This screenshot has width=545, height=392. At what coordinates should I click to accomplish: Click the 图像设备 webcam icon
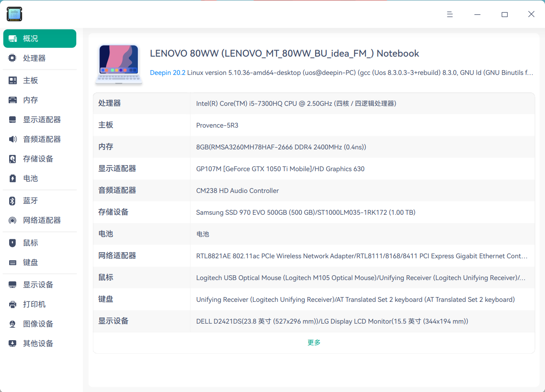pyautogui.click(x=13, y=324)
